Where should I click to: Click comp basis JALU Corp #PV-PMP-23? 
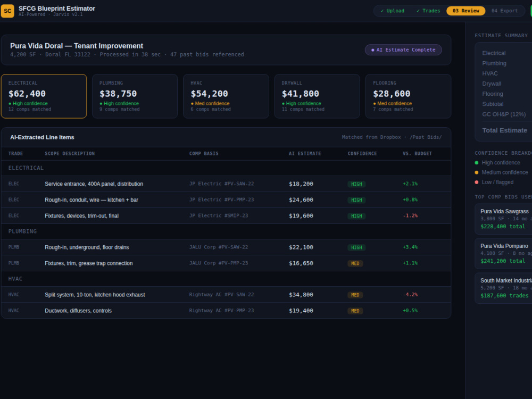pos(219,263)
